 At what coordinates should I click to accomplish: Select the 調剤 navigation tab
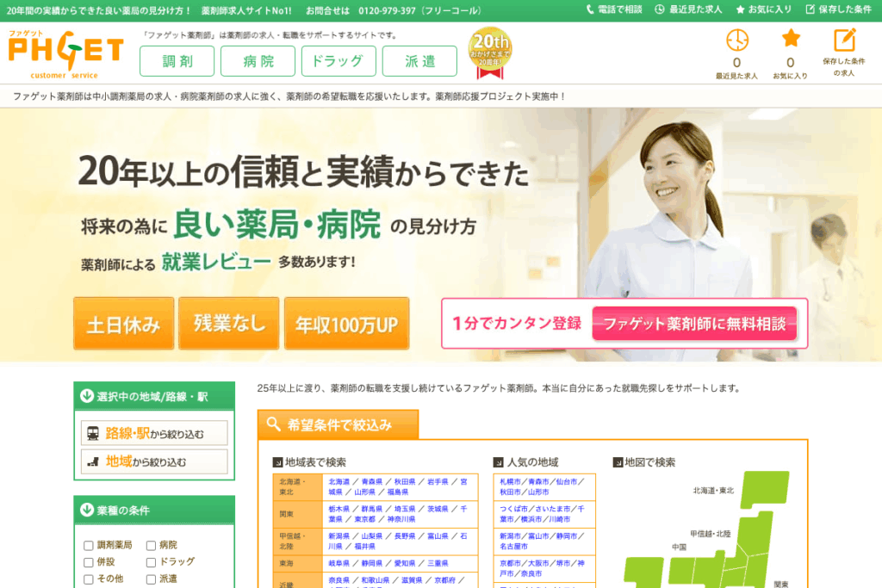(177, 61)
